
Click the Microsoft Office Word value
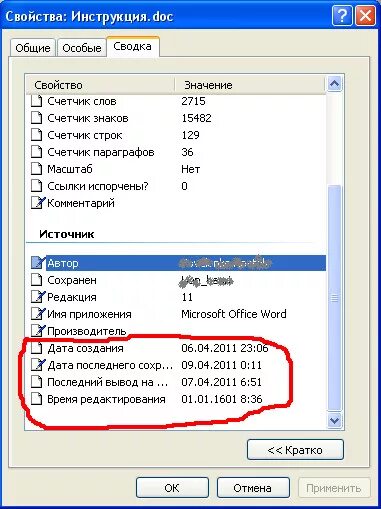[x=234, y=314]
